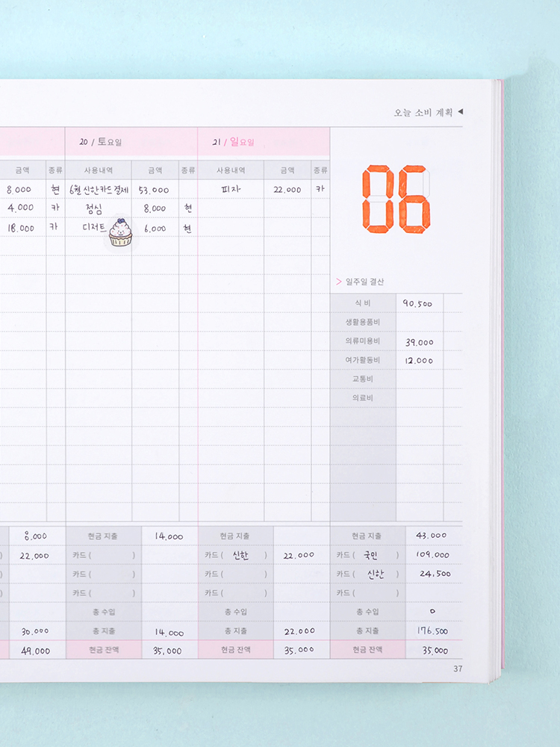Click the 30,000 total in the left column
560x747 pixels.
click(35, 631)
